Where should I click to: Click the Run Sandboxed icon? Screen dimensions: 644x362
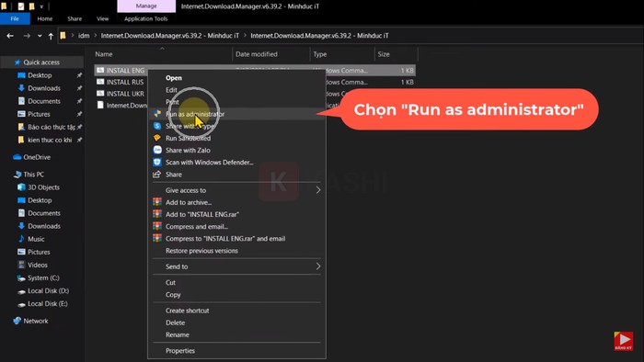click(x=157, y=138)
